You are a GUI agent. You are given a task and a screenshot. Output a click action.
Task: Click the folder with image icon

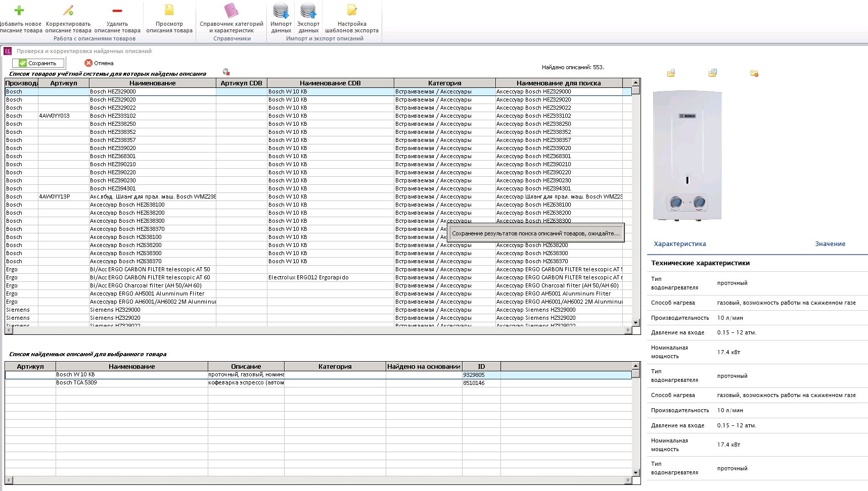point(671,73)
